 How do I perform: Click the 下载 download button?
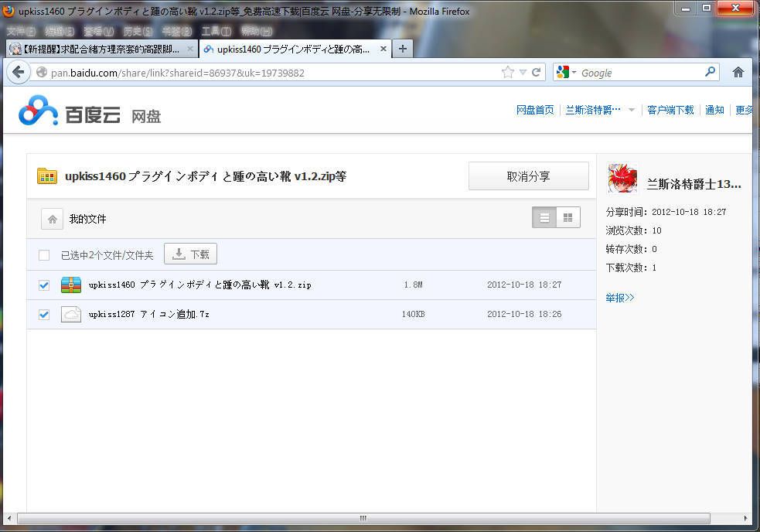pos(190,254)
